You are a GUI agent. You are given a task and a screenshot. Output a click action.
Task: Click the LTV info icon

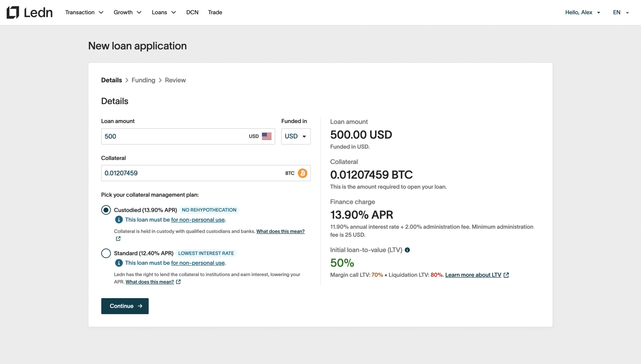coord(407,250)
